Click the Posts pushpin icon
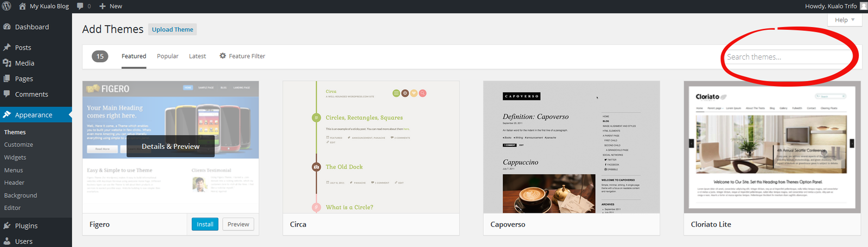868x247 pixels. 7,47
